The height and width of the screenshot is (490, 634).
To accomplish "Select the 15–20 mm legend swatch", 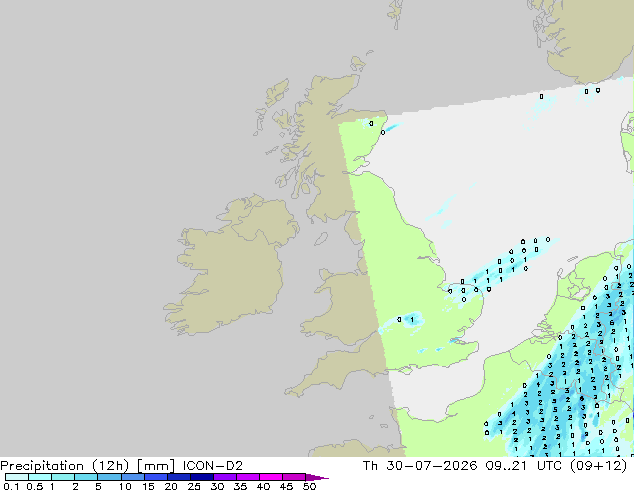I will click(155, 477).
